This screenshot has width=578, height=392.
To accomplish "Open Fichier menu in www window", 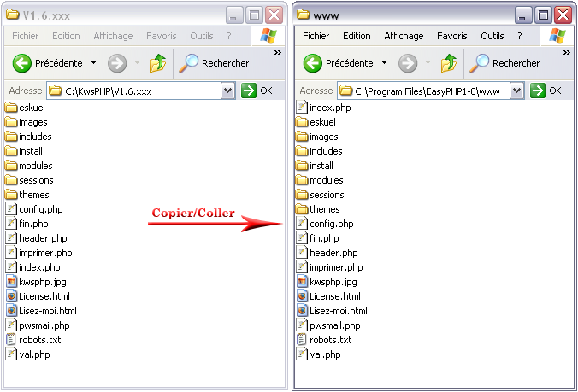I will pyautogui.click(x=316, y=36).
